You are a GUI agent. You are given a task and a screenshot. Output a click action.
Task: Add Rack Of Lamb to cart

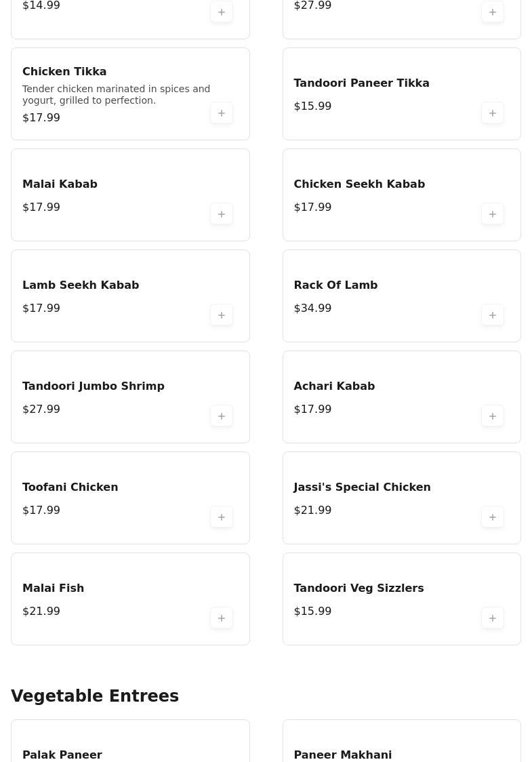[493, 315]
